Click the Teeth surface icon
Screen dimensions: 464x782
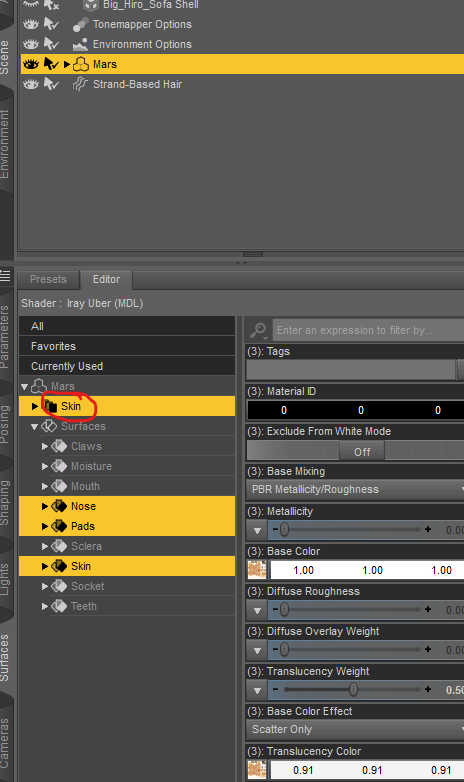[59, 605]
